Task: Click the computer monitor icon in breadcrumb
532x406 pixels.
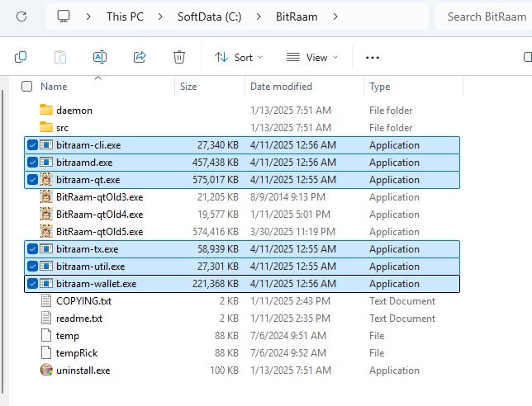Action: click(x=64, y=17)
